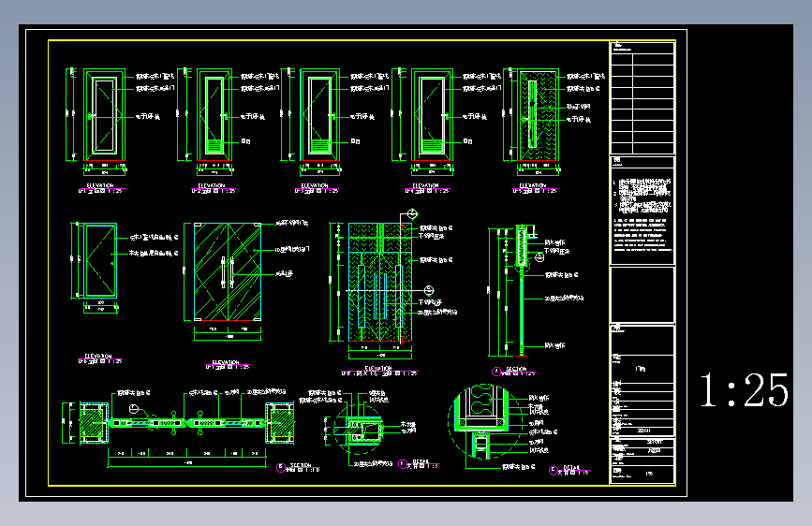Click the callout bubble beside DF8 handles
This screenshot has width=812, height=526.
[x=429, y=290]
